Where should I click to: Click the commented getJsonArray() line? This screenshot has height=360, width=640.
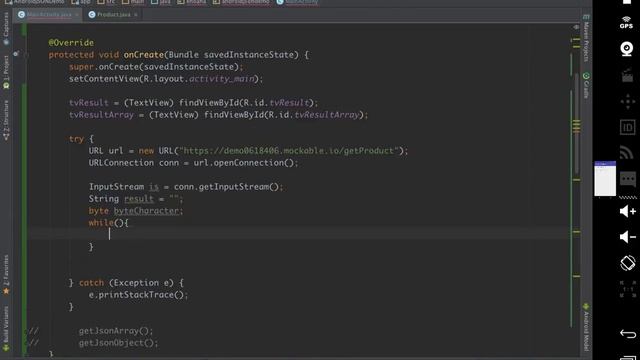pos(116,331)
